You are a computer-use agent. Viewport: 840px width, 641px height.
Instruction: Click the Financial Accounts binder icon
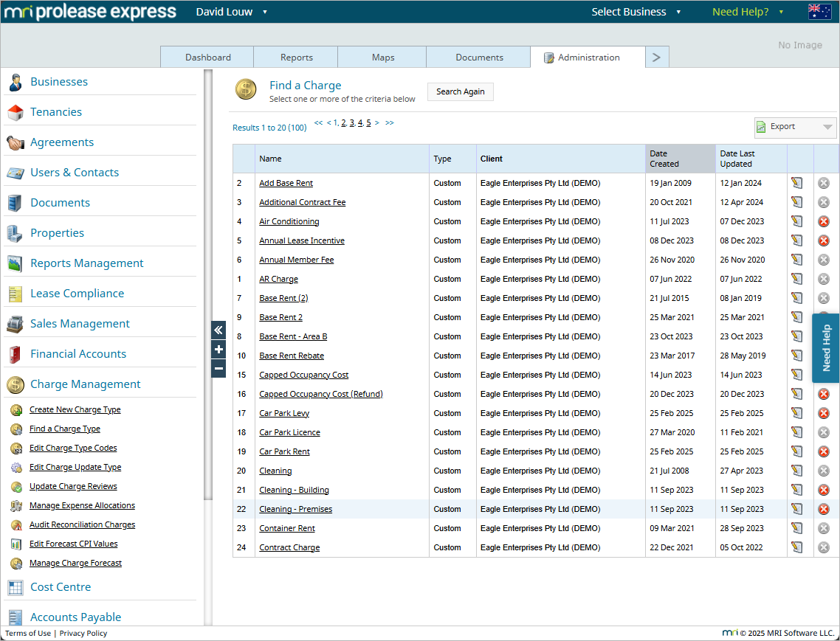(15, 355)
